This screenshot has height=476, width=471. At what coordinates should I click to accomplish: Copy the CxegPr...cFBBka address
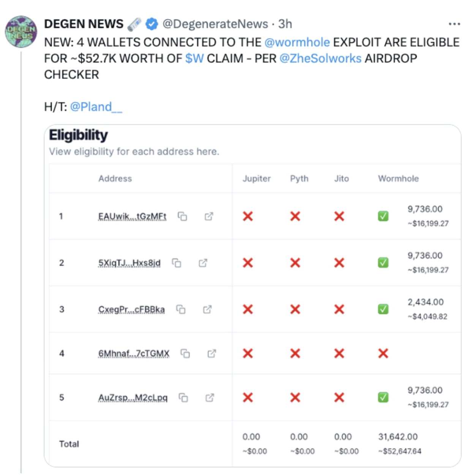pos(182,310)
